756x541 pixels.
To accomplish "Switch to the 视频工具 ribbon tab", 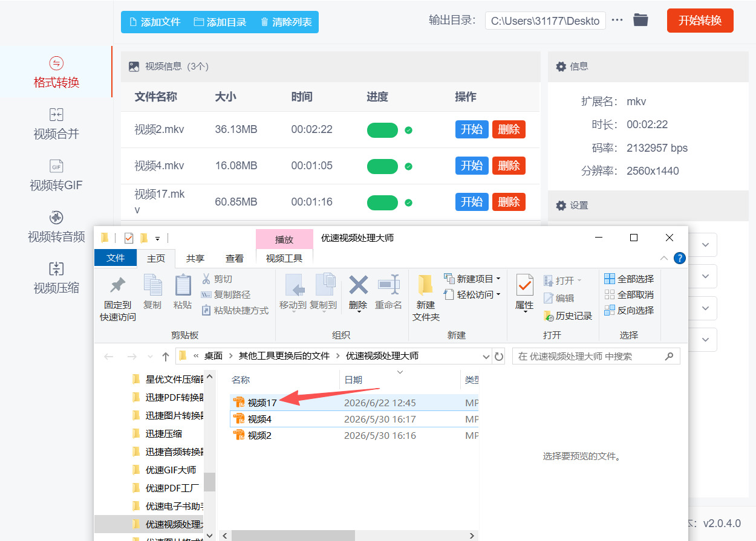I will tap(284, 258).
